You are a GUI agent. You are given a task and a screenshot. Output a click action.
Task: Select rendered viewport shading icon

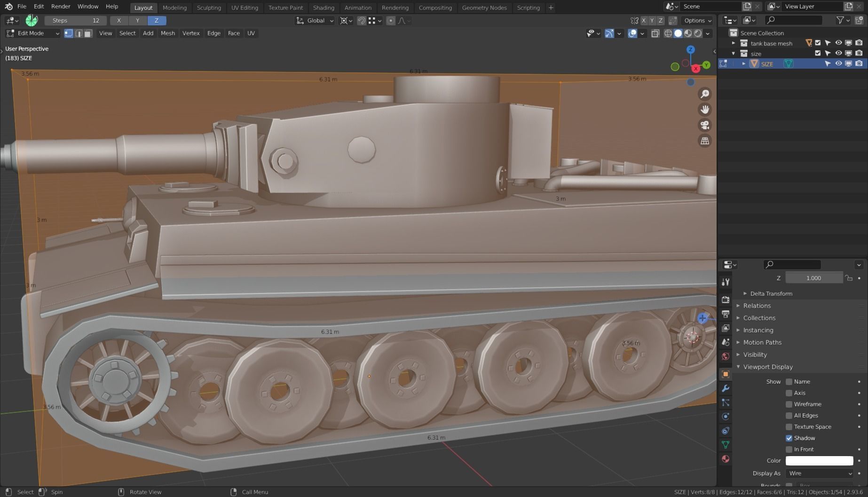698,33
